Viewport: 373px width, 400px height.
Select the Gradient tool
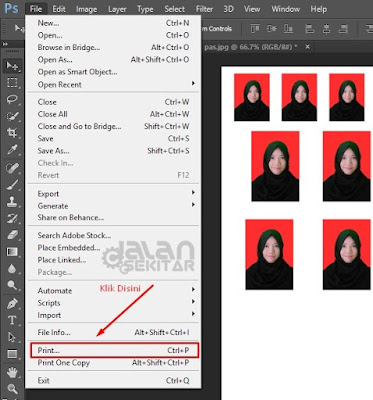(x=12, y=252)
